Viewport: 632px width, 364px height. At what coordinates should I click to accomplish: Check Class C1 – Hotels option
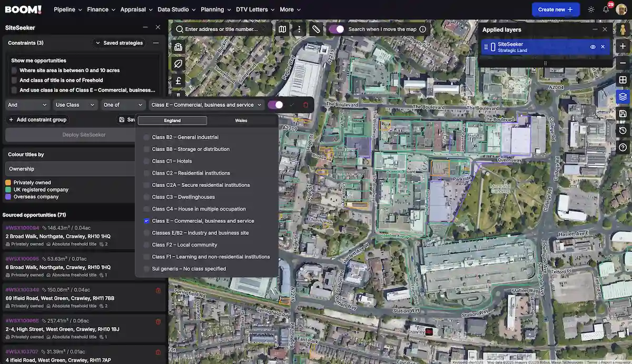click(147, 161)
